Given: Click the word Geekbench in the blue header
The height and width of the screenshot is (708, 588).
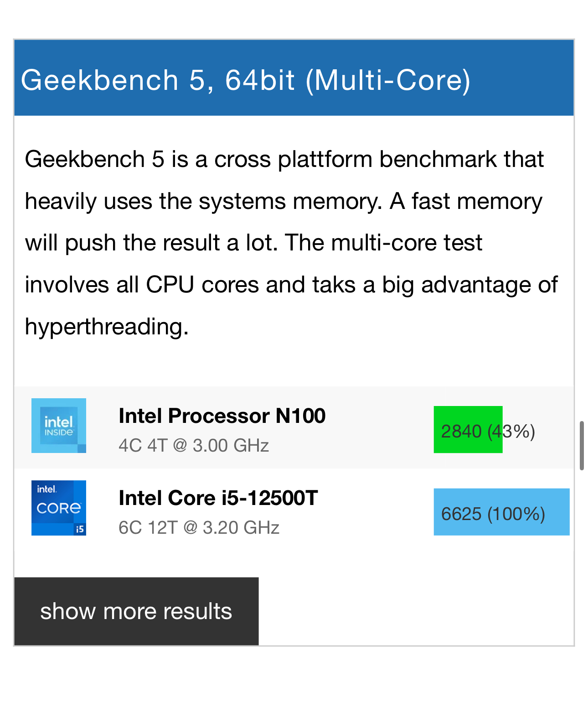Looking at the screenshot, I should [x=99, y=80].
